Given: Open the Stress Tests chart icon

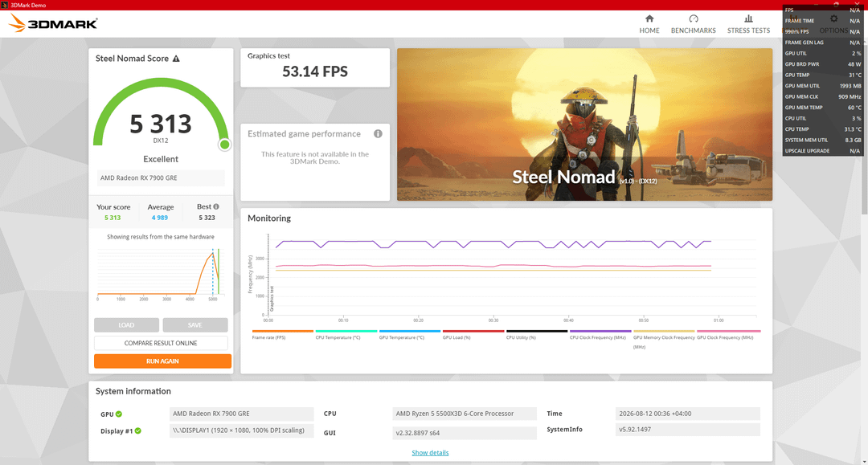Looking at the screenshot, I should pos(748,18).
